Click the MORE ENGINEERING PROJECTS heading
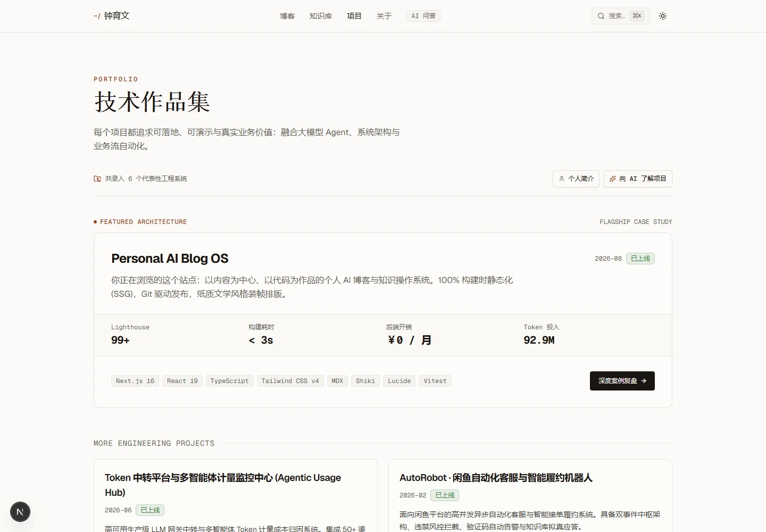The height and width of the screenshot is (532, 766). click(x=154, y=444)
